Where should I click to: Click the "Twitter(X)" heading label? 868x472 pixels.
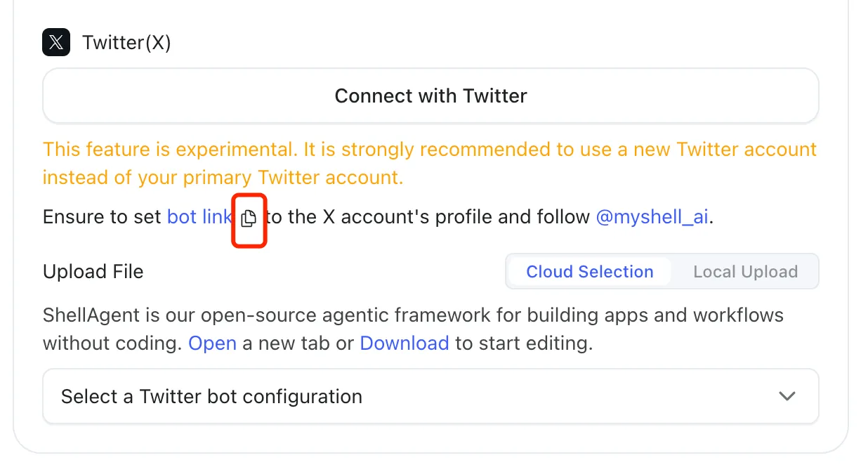(x=126, y=43)
